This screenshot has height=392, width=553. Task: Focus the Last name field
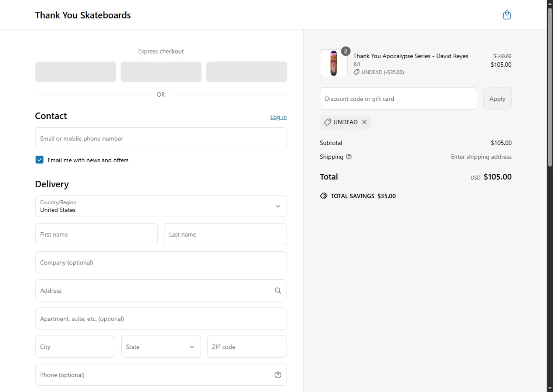click(225, 234)
